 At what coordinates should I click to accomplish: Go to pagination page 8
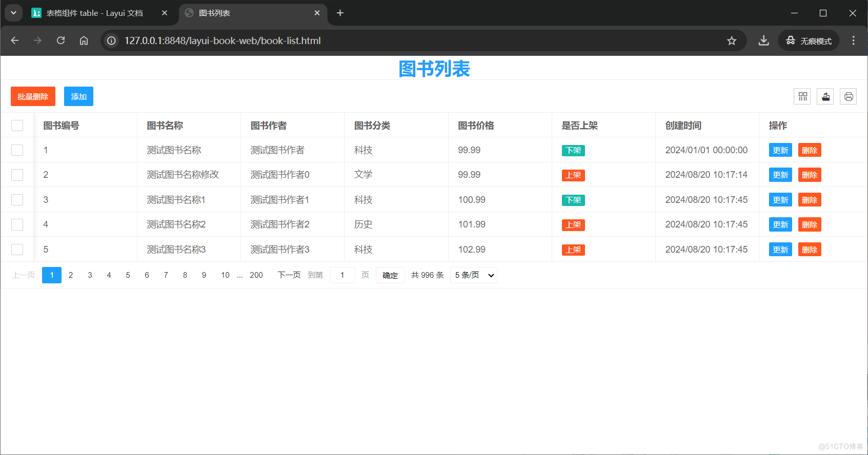point(185,275)
